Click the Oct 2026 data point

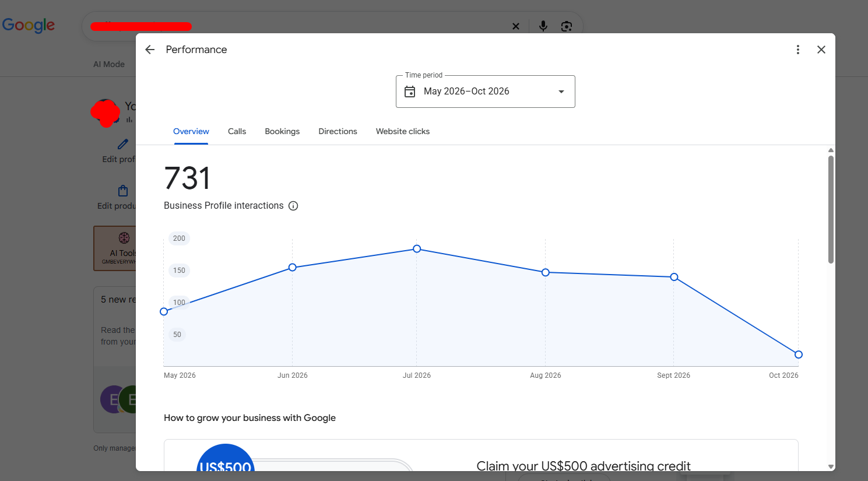(x=799, y=354)
